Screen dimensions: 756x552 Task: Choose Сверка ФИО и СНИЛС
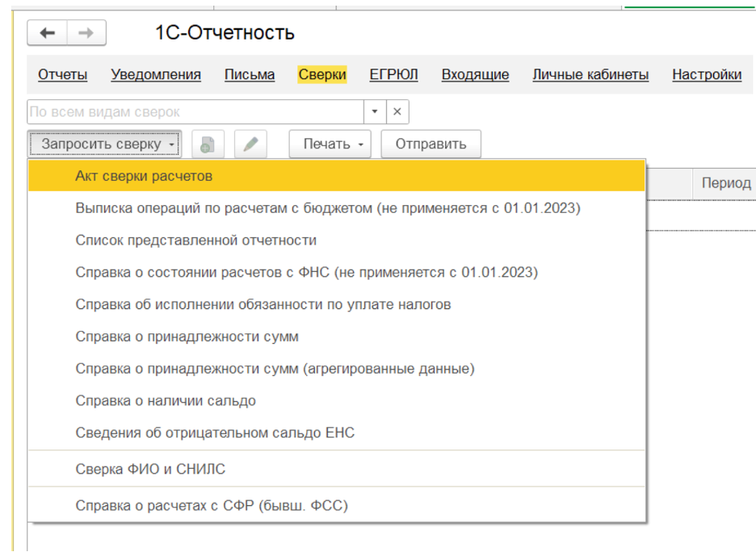pyautogui.click(x=150, y=469)
